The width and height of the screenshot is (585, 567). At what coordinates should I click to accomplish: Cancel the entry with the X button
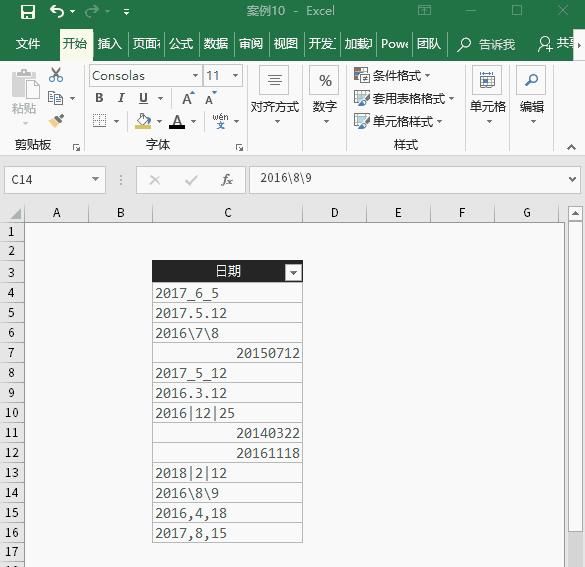(154, 181)
